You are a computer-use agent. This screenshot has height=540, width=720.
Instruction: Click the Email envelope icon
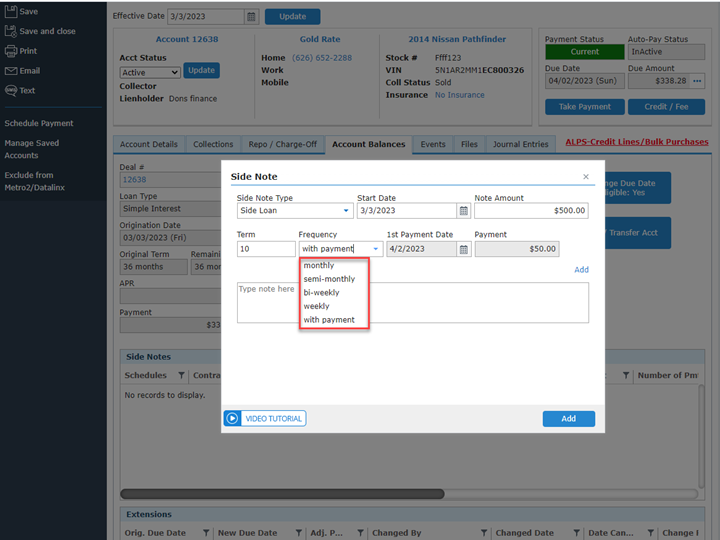(11, 71)
